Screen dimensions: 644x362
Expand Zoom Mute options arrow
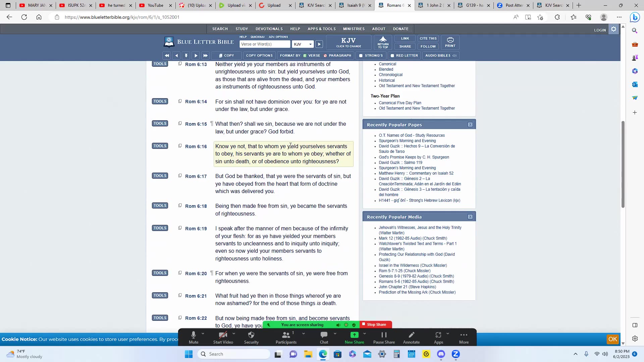[x=203, y=334]
